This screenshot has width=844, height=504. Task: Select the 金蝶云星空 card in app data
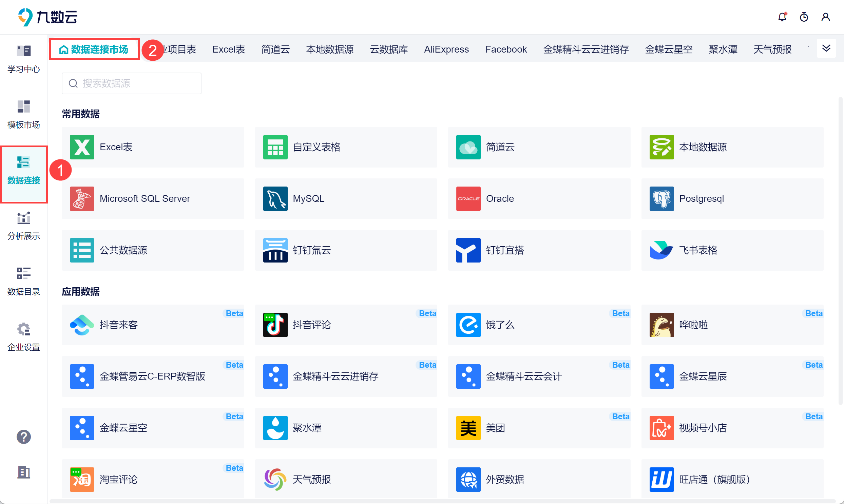153,428
